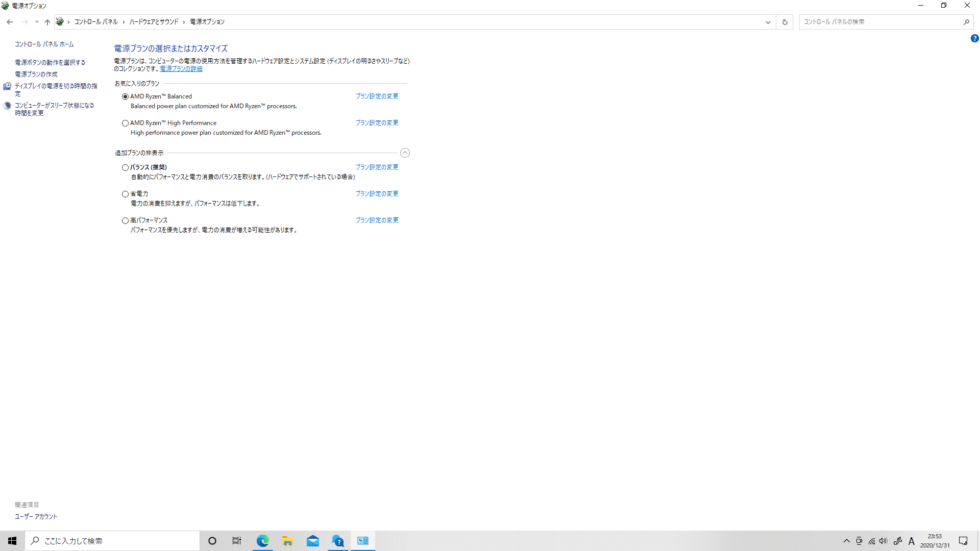Click the Forward navigation arrow

pos(24,22)
